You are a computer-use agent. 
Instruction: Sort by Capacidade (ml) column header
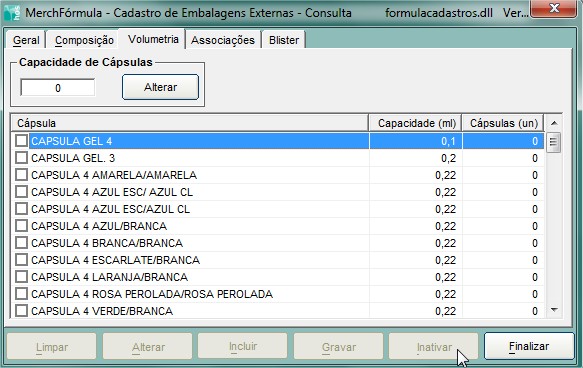415,123
